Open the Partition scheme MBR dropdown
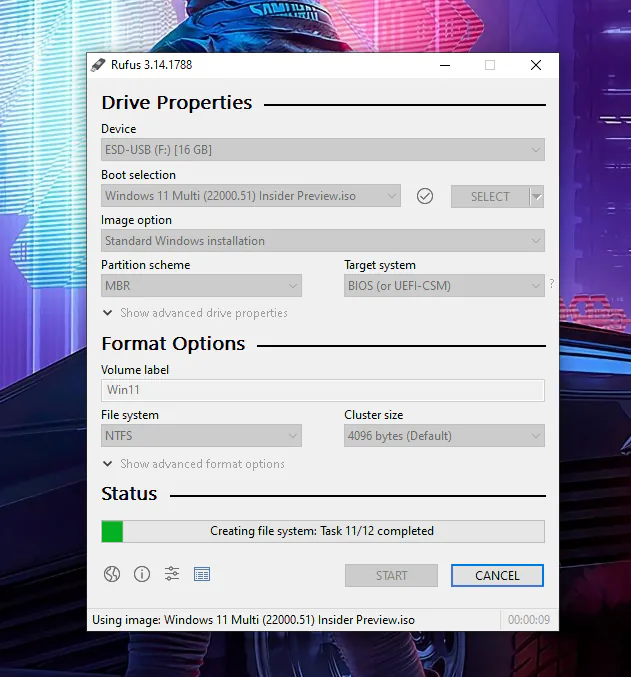This screenshot has width=631, height=677. pyautogui.click(x=201, y=286)
